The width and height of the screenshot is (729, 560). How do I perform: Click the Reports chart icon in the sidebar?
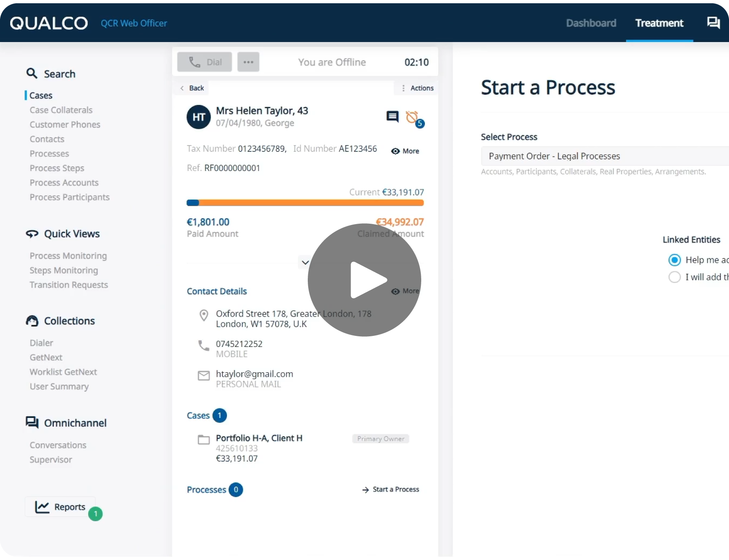[42, 507]
